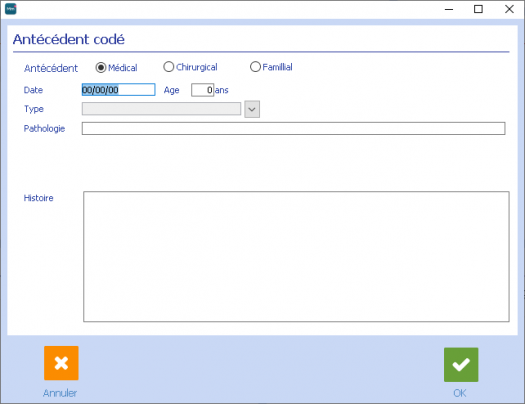Maximize the dialog window
The width and height of the screenshot is (525, 404).
(x=478, y=9)
